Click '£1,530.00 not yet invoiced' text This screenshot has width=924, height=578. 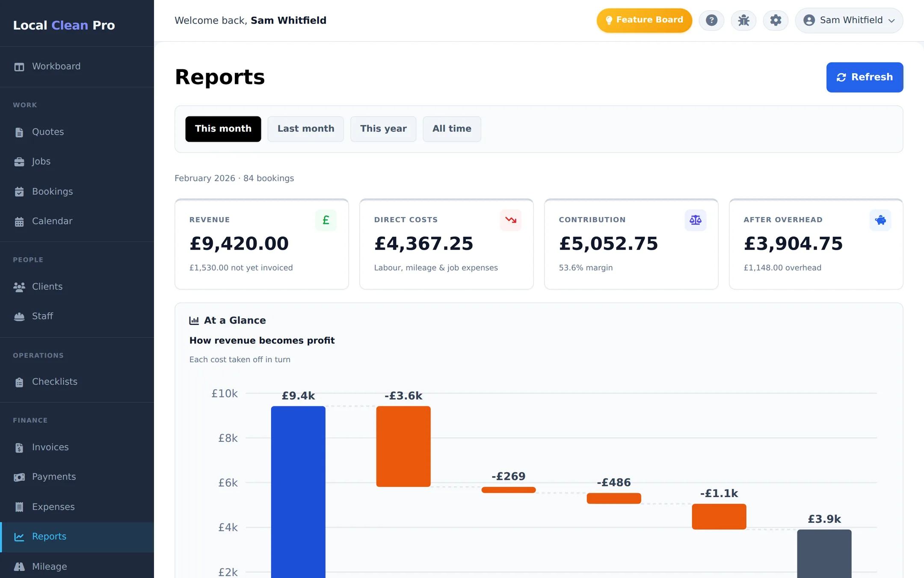pyautogui.click(x=241, y=268)
